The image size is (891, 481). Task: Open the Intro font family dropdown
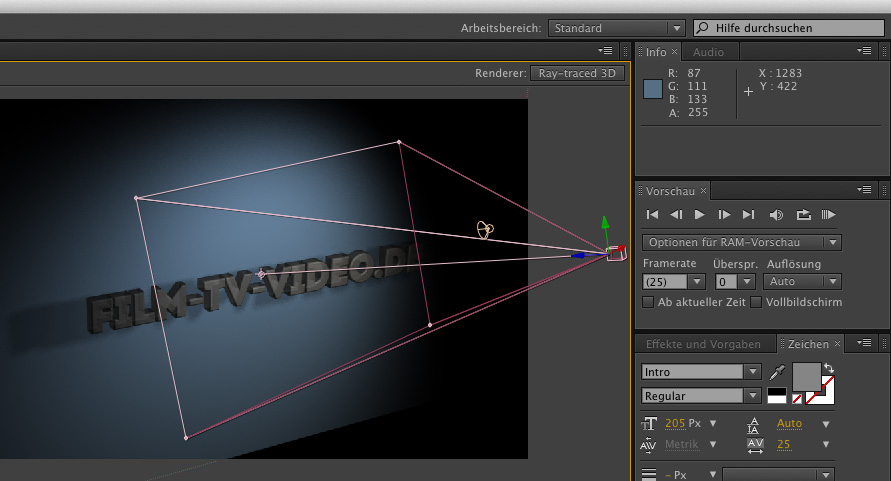[x=701, y=372]
